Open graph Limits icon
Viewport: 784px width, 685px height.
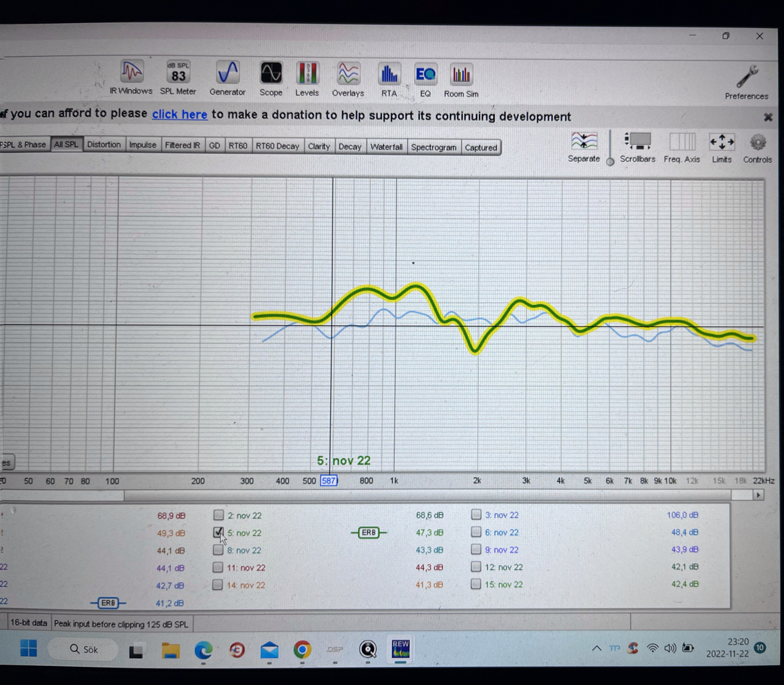[x=722, y=148]
